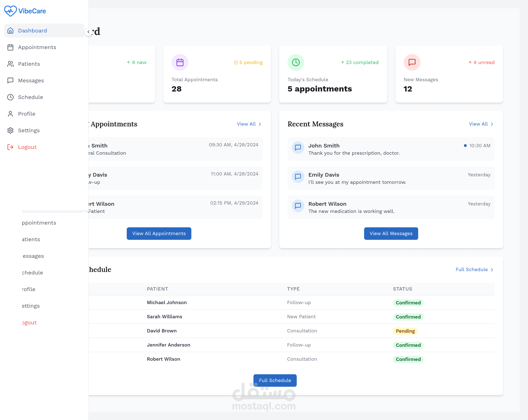Open Emily Davis's message about tomorrow's appointment
528x420 pixels.
(391, 178)
